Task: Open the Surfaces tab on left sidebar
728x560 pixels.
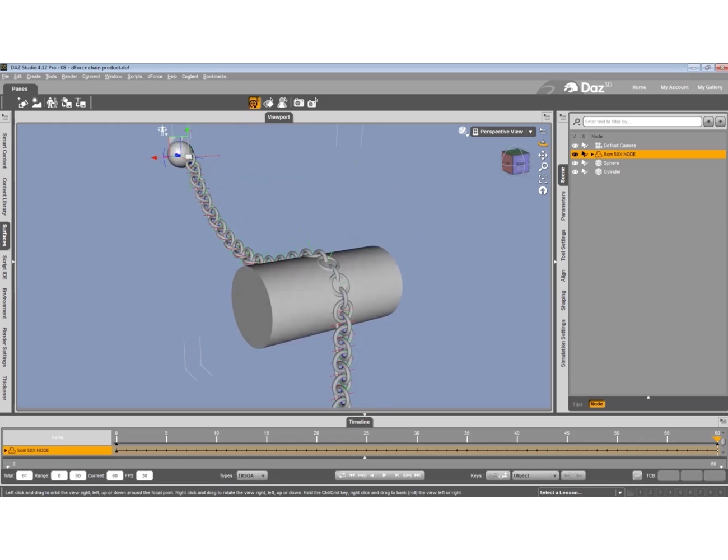Action: tap(4, 235)
